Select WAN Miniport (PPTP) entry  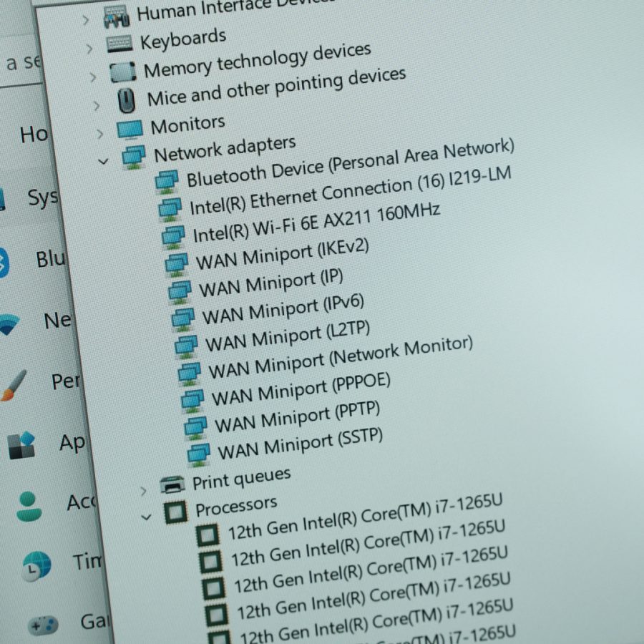click(x=298, y=417)
